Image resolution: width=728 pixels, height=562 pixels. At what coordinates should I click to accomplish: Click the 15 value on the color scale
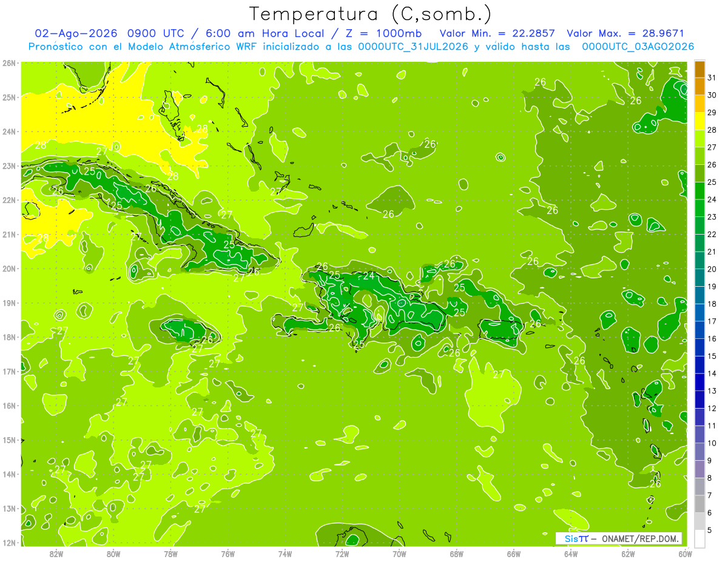coord(712,356)
